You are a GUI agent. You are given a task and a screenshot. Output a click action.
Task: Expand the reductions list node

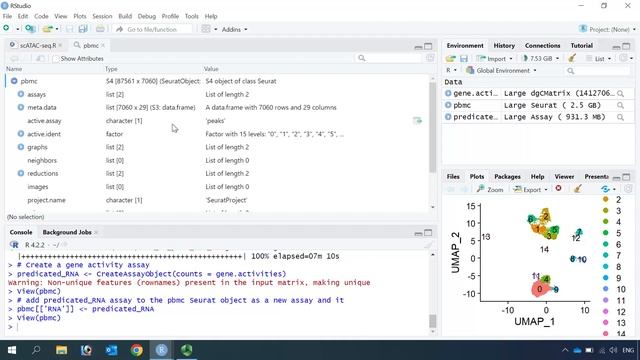[x=21, y=173]
